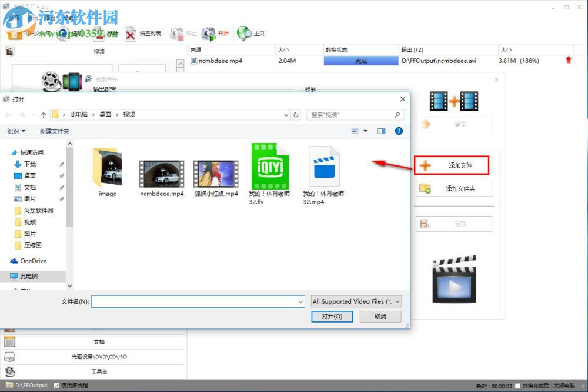This screenshot has height=392, width=588.
Task: Click the 打开(O) open button
Action: [332, 317]
